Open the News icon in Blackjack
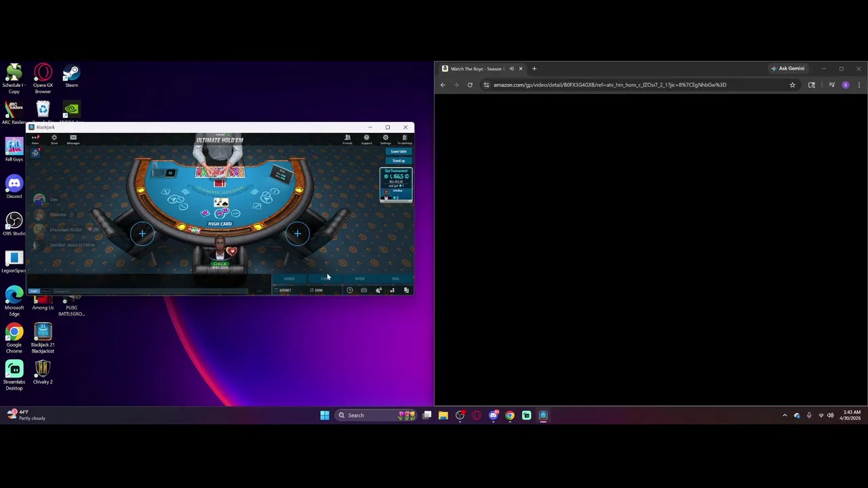 point(35,139)
